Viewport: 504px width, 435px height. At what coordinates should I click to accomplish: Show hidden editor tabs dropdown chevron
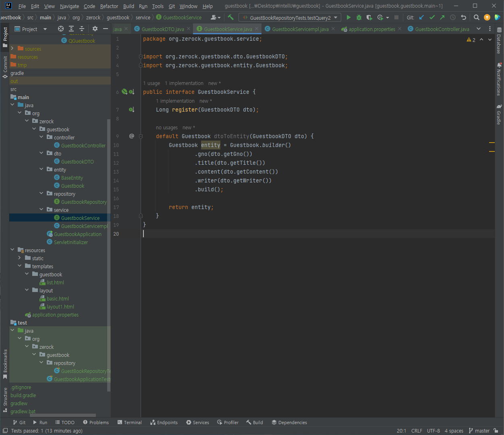[x=479, y=29]
